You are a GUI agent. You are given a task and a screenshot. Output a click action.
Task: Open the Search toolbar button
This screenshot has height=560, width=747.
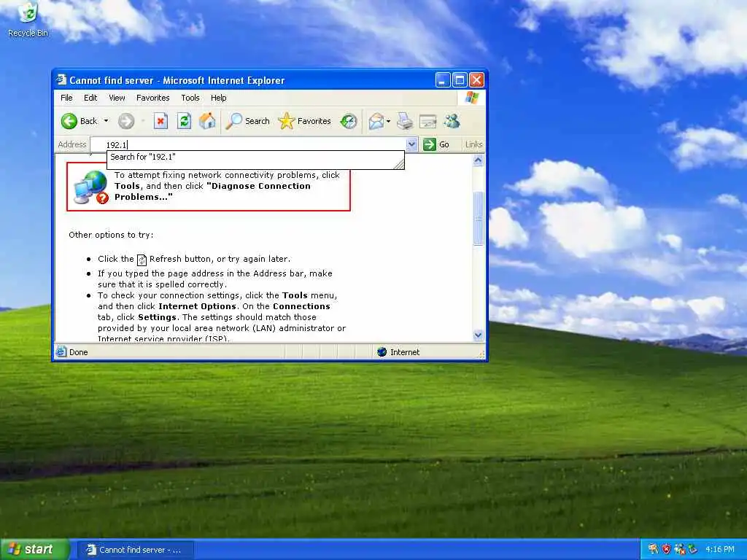pos(247,121)
